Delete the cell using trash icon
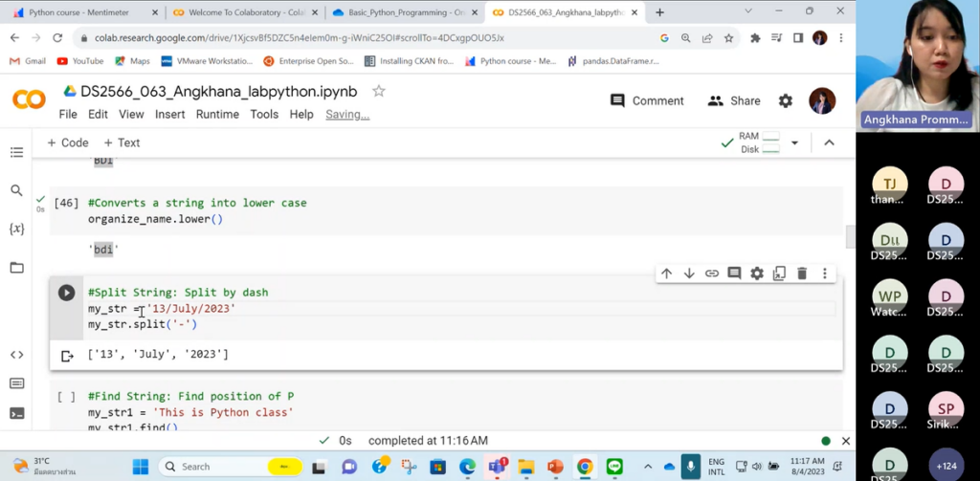The image size is (980, 481). (x=802, y=273)
